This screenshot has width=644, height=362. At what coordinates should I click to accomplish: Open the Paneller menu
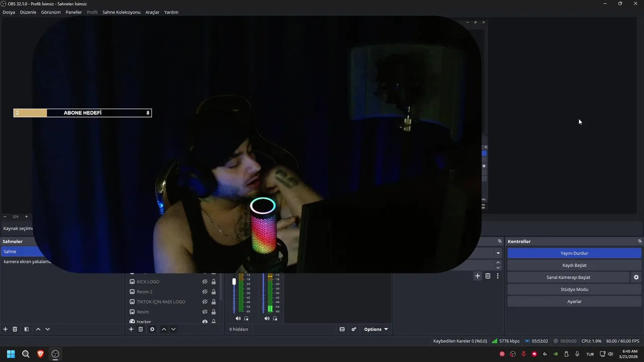73,12
